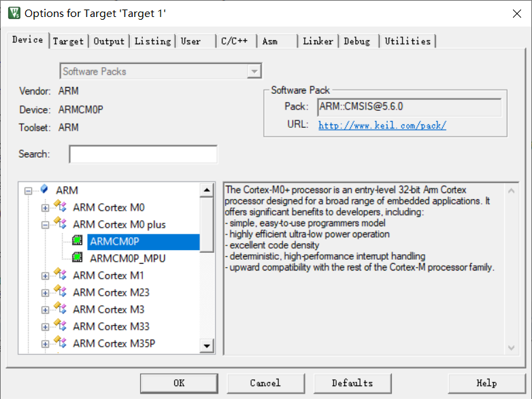Image resolution: width=532 pixels, height=399 pixels.
Task: Click the Cancel button
Action: pyautogui.click(x=266, y=383)
